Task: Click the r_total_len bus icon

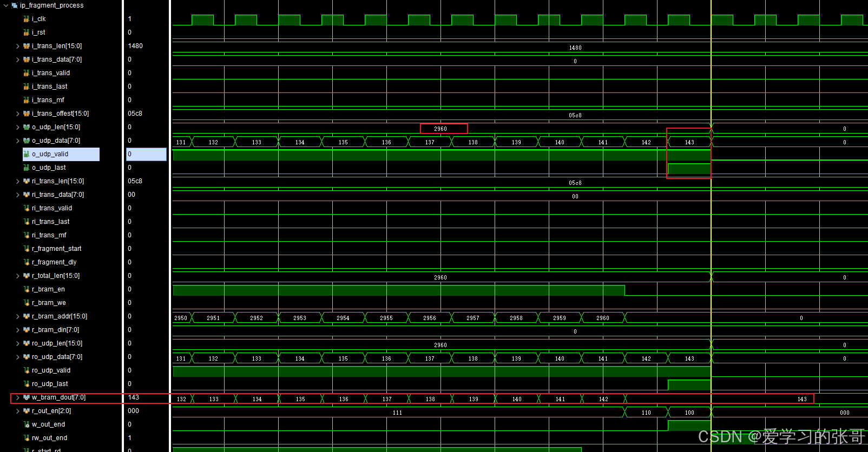Action: 27,276
